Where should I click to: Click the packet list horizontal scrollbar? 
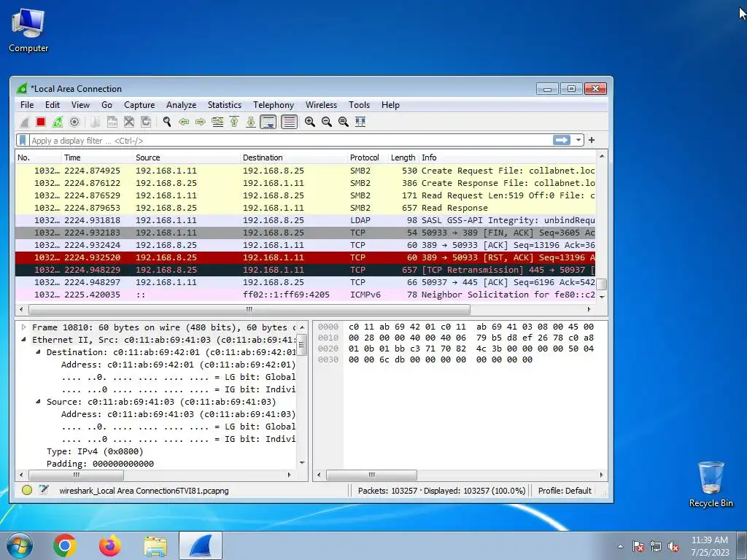(x=249, y=309)
